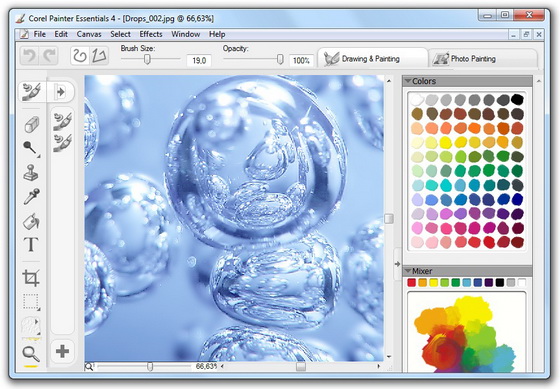Select the Rubber Stamp tool
Image resolution: width=560 pixels, height=389 pixels.
point(31,173)
